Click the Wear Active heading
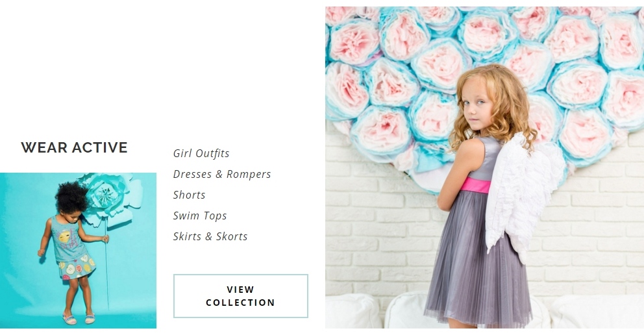This screenshot has width=644, height=335. pyautogui.click(x=75, y=147)
